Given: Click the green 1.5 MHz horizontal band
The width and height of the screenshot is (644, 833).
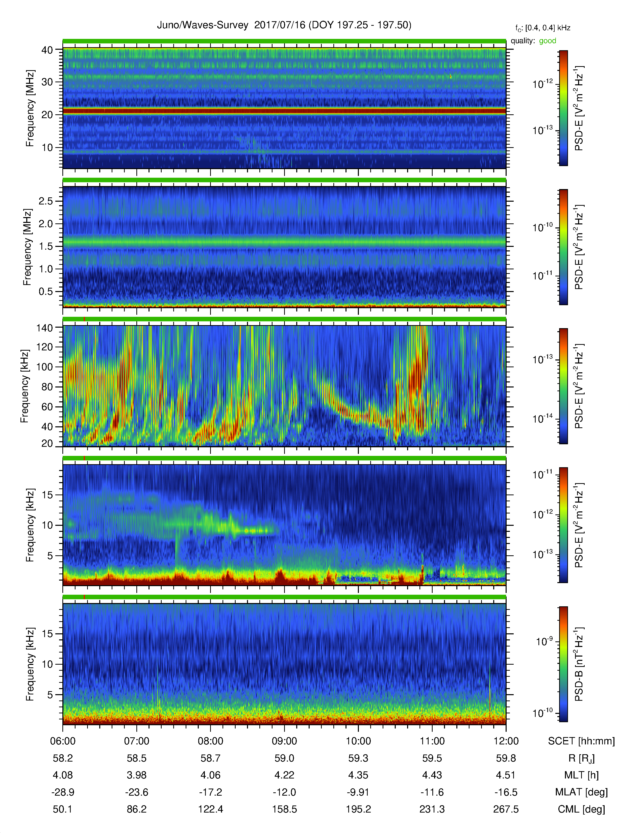Looking at the screenshot, I should point(284,242).
